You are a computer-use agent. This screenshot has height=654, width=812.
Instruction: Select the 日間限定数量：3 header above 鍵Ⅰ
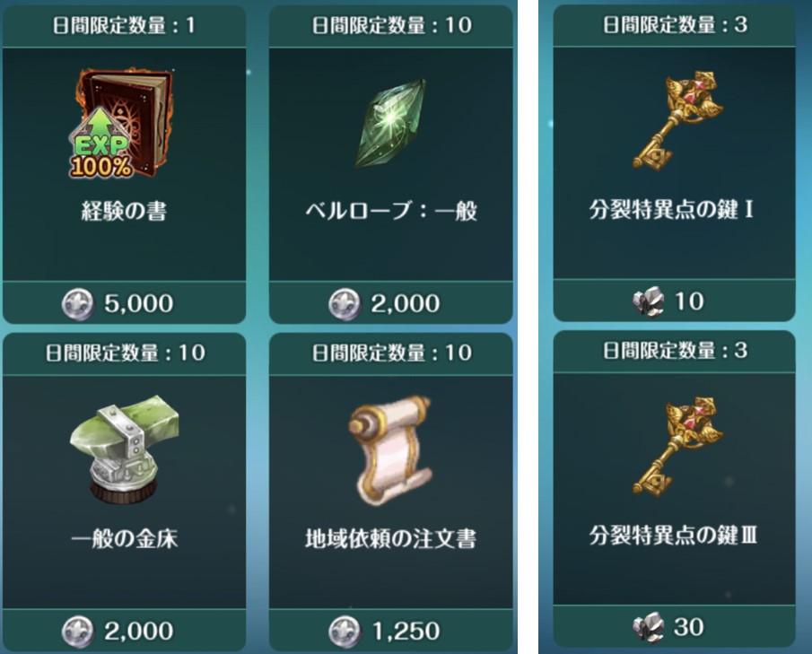pyautogui.click(x=674, y=24)
